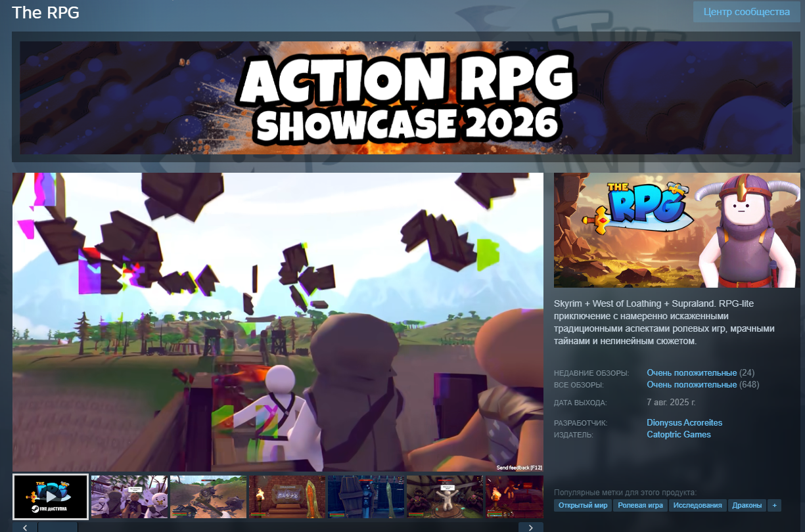Click the ВСЕ ОБЗОРЫ label

578,386
